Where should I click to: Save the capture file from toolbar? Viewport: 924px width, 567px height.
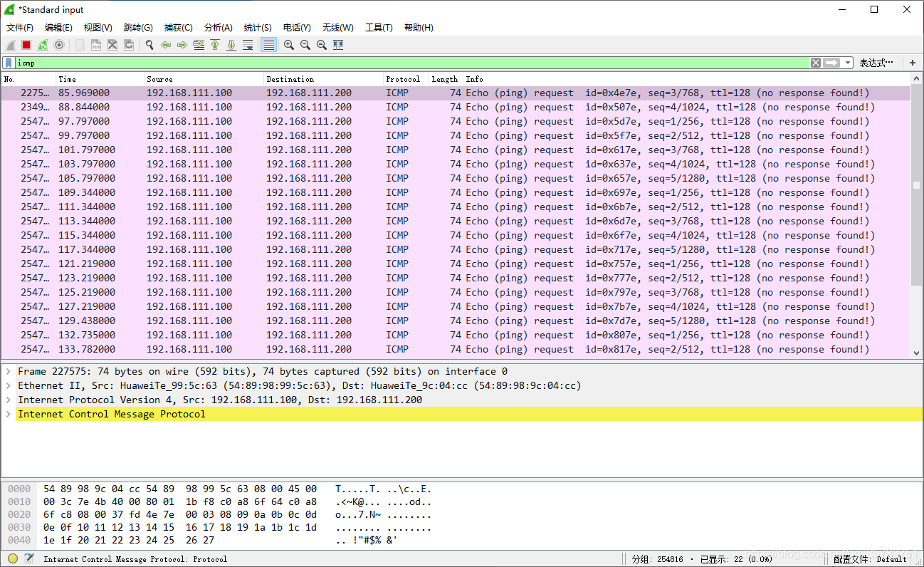pos(96,45)
